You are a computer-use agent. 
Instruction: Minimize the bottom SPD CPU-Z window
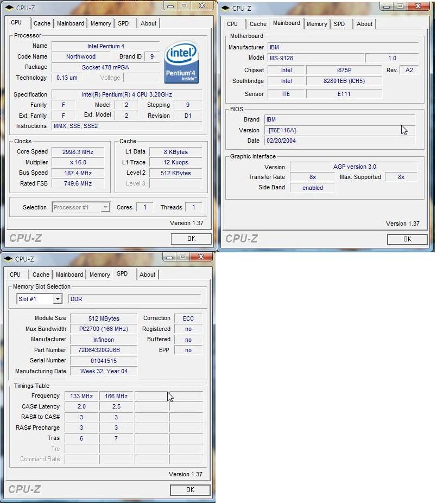click(x=169, y=257)
